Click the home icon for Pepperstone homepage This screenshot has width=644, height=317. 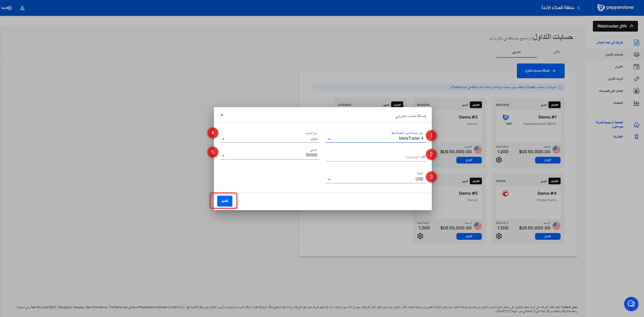(636, 125)
